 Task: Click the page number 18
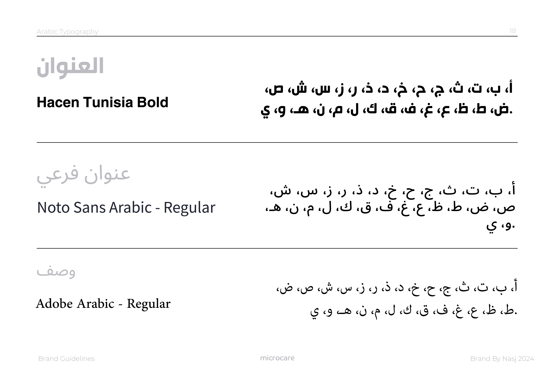512,31
